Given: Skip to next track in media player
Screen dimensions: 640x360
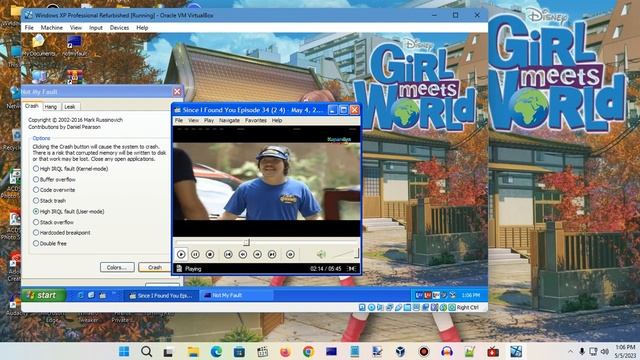Looking at the screenshot, I should 272,254.
